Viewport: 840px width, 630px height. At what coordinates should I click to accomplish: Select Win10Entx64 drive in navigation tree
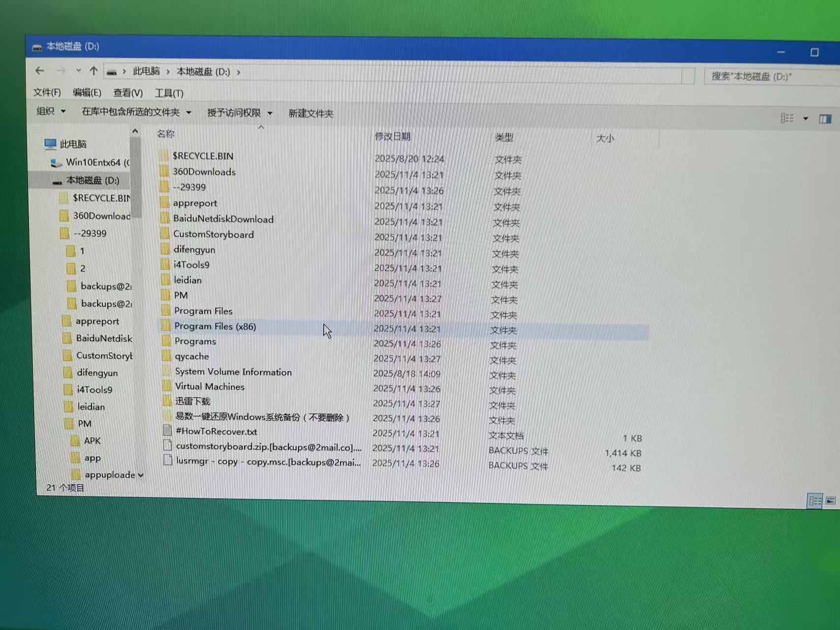coord(93,162)
